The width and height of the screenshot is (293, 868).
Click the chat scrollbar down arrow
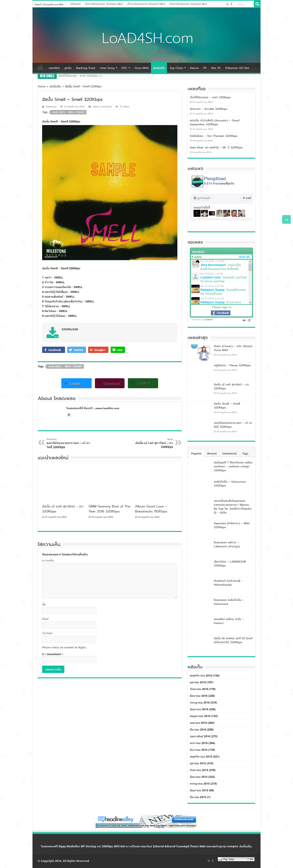click(x=250, y=302)
